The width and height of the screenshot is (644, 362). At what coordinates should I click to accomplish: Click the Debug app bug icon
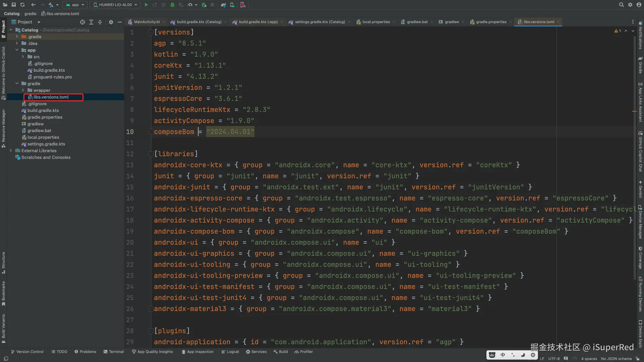pyautogui.click(x=172, y=5)
